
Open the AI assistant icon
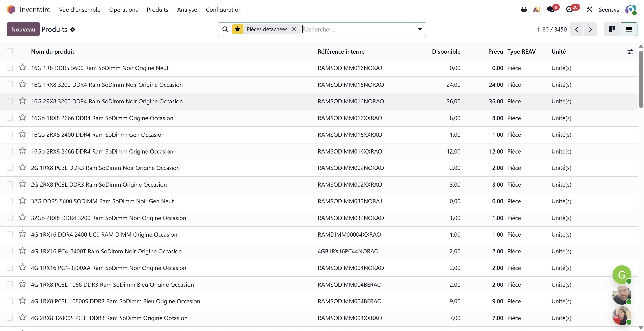[536, 10]
